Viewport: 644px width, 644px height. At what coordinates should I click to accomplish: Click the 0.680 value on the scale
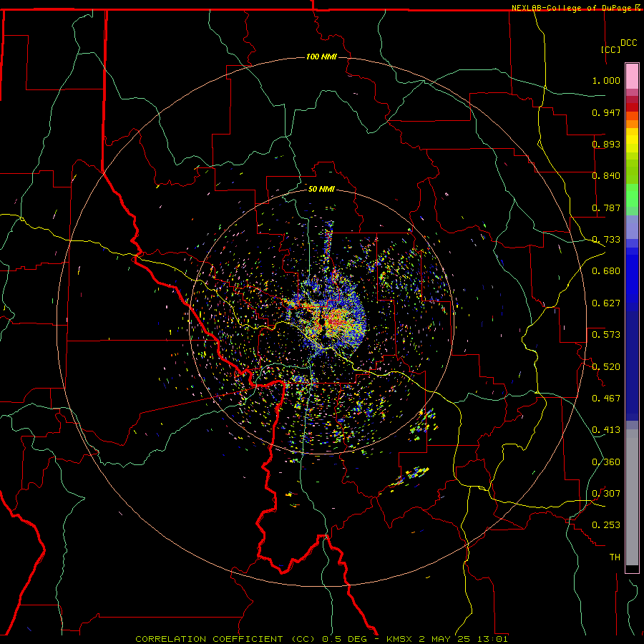606,271
